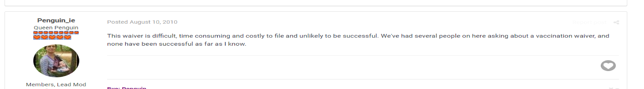Click the bottom row of rank hearts
The height and width of the screenshot is (89, 644).
52,37
